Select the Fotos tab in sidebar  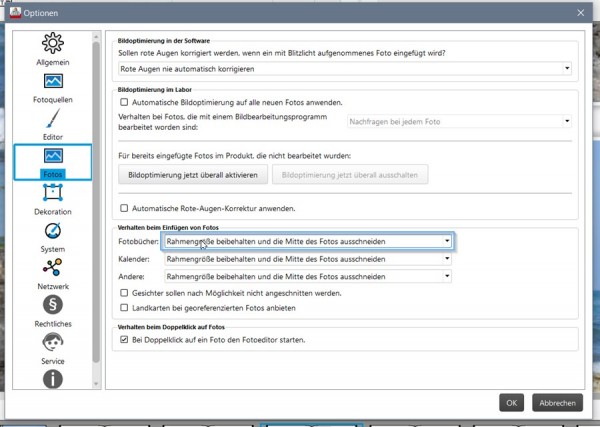[53, 162]
